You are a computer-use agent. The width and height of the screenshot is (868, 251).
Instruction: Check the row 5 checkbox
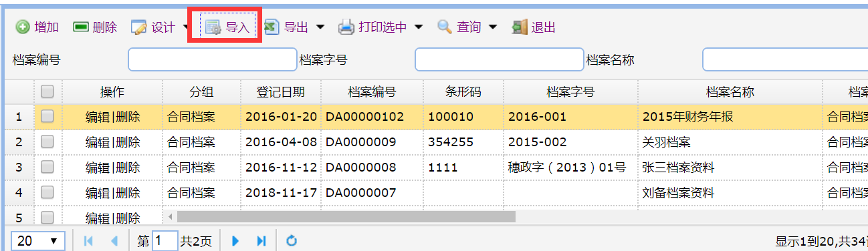tap(47, 217)
